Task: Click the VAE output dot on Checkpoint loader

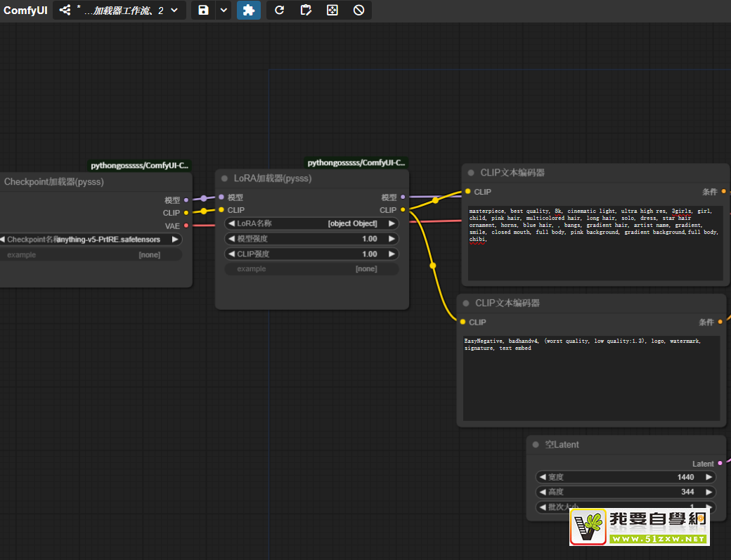Action: coord(186,226)
